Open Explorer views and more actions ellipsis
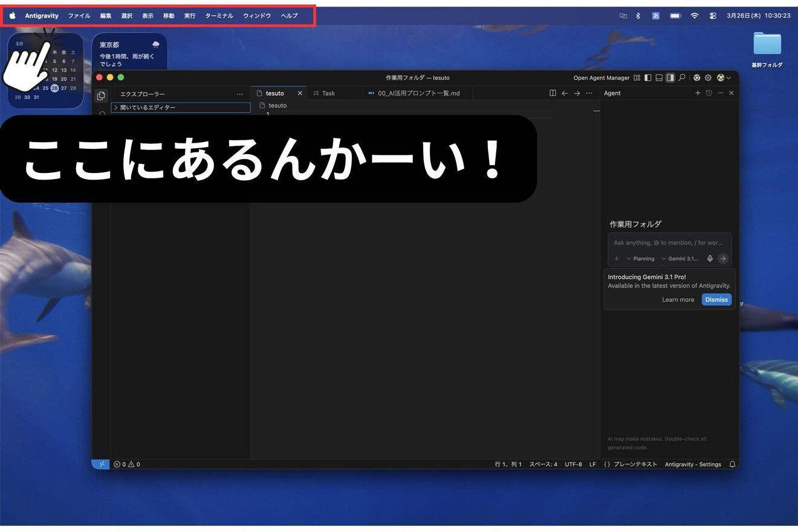 [x=240, y=94]
